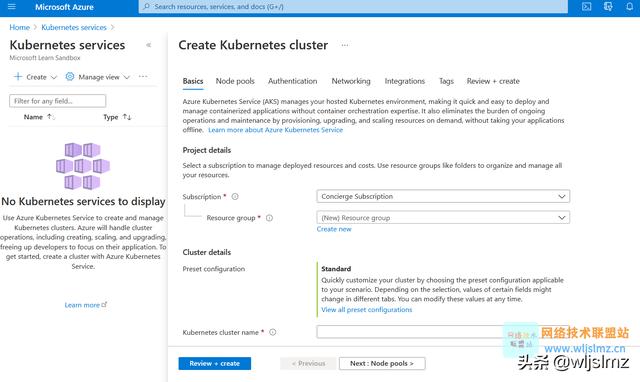This screenshot has height=382, width=640.
Task: Open ellipsis next to Create Kubernetes cluster
Action: tap(345, 45)
